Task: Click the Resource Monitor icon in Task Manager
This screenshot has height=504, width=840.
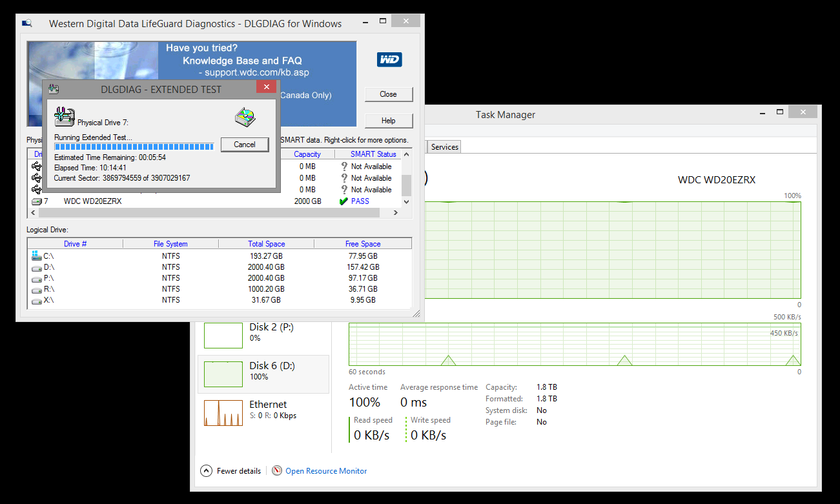Action: tap(277, 470)
